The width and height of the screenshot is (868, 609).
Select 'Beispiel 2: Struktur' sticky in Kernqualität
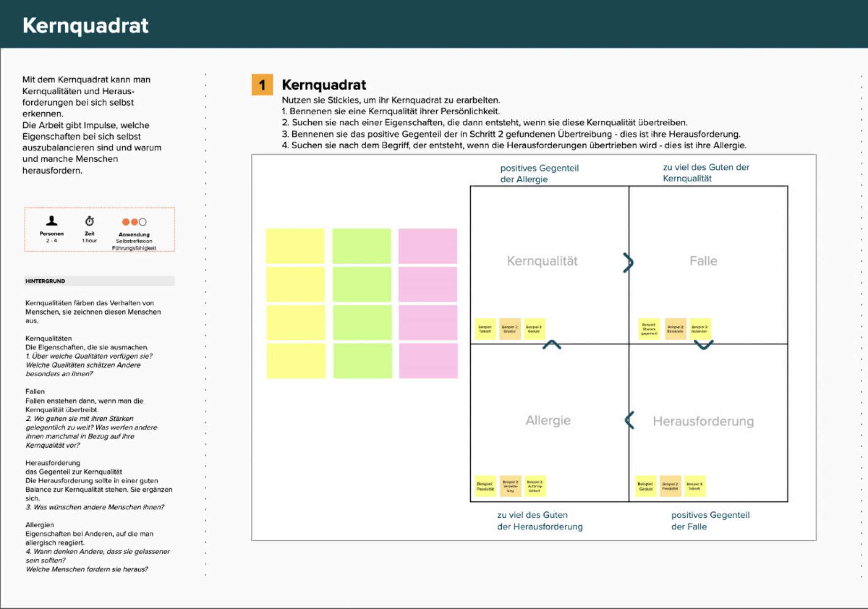pos(510,329)
